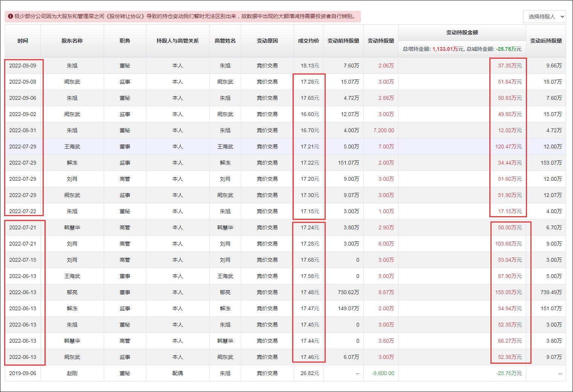This screenshot has width=573, height=392.
Task: Click the 变动持股金额 column header
Action: (461, 32)
